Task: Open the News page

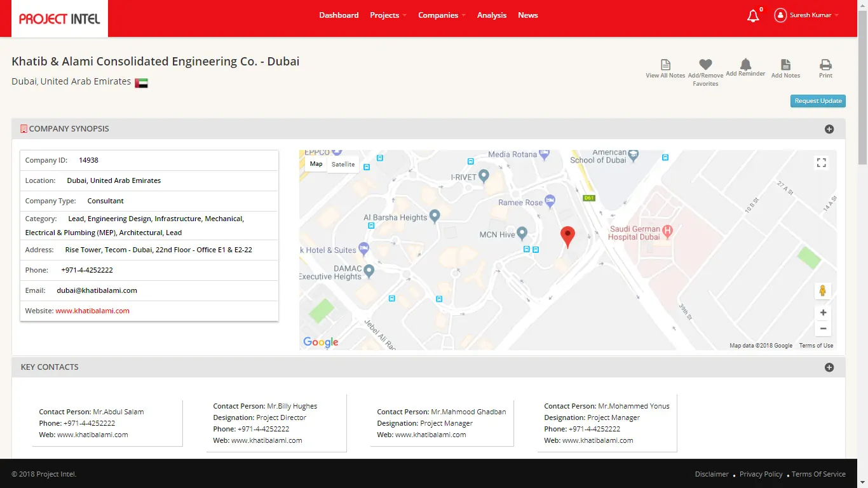Action: pyautogui.click(x=528, y=15)
